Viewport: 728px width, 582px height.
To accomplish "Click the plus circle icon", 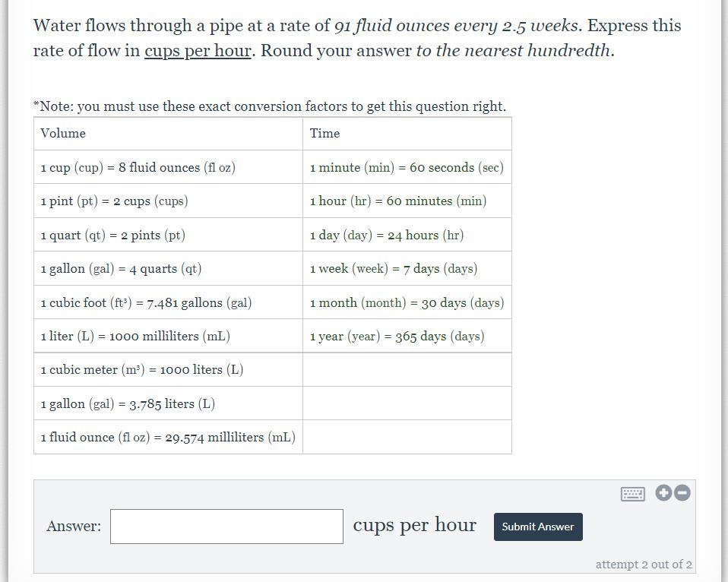I will 663,492.
